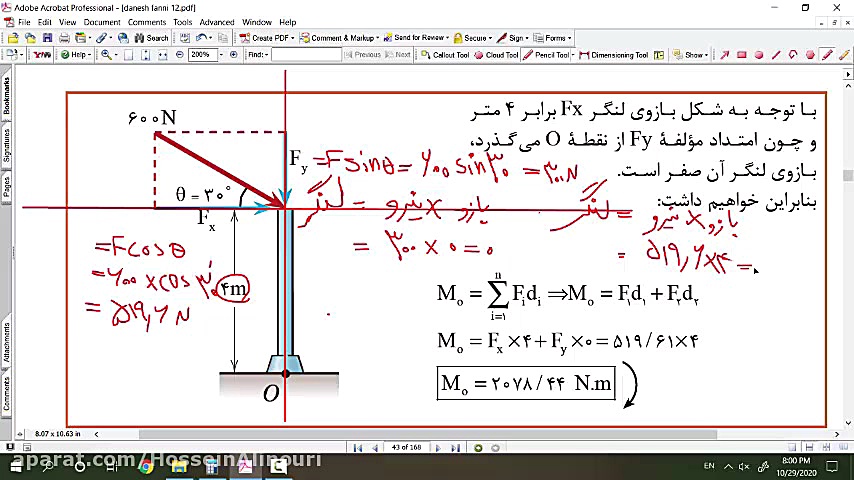Click the zoom out minus icon
The image size is (854, 480).
(x=180, y=55)
